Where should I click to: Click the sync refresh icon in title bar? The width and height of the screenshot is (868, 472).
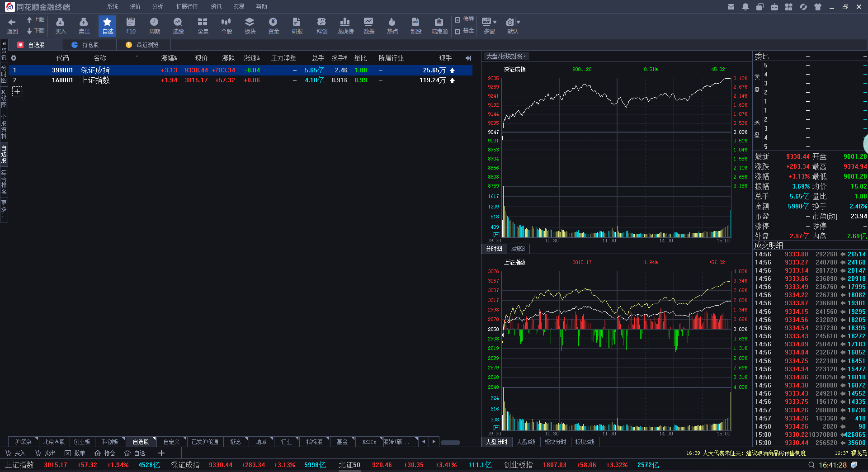point(803,7)
